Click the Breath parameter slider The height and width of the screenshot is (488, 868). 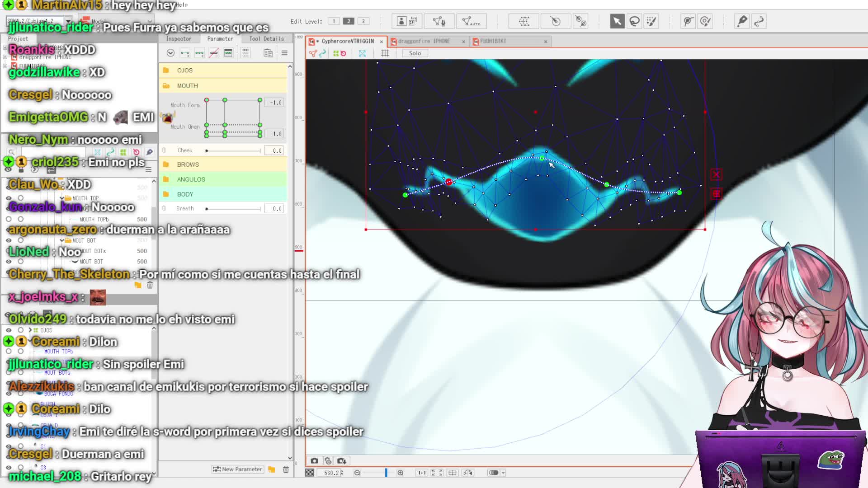(x=233, y=209)
